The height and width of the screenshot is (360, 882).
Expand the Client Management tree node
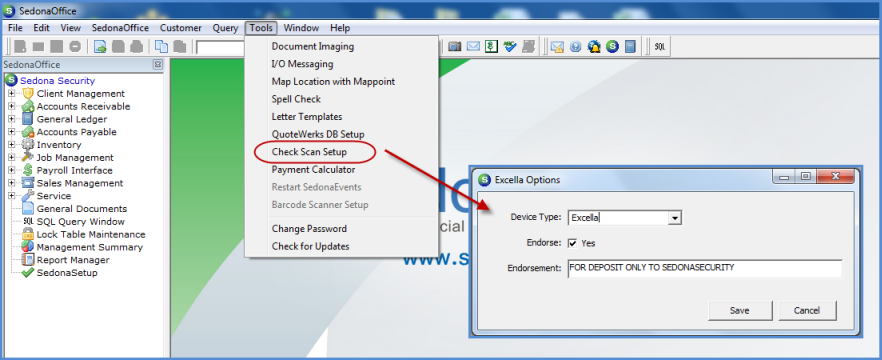[x=11, y=93]
